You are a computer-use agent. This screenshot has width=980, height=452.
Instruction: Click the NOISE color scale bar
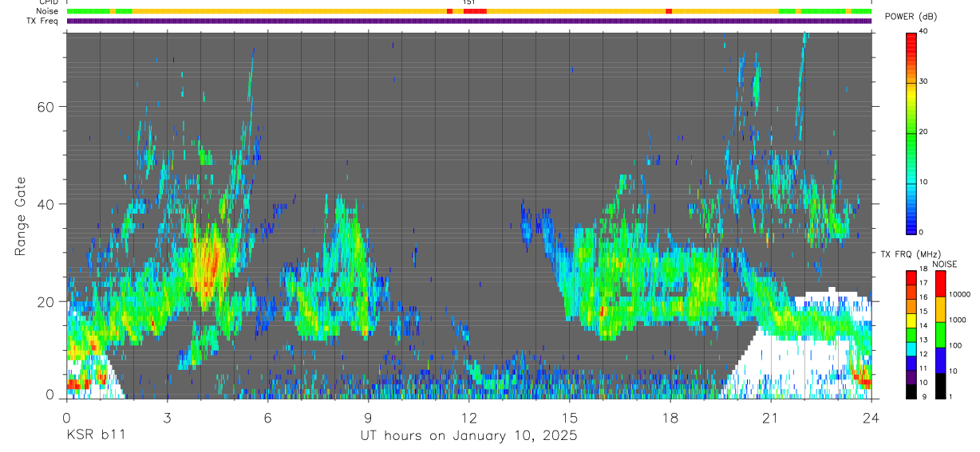point(941,334)
